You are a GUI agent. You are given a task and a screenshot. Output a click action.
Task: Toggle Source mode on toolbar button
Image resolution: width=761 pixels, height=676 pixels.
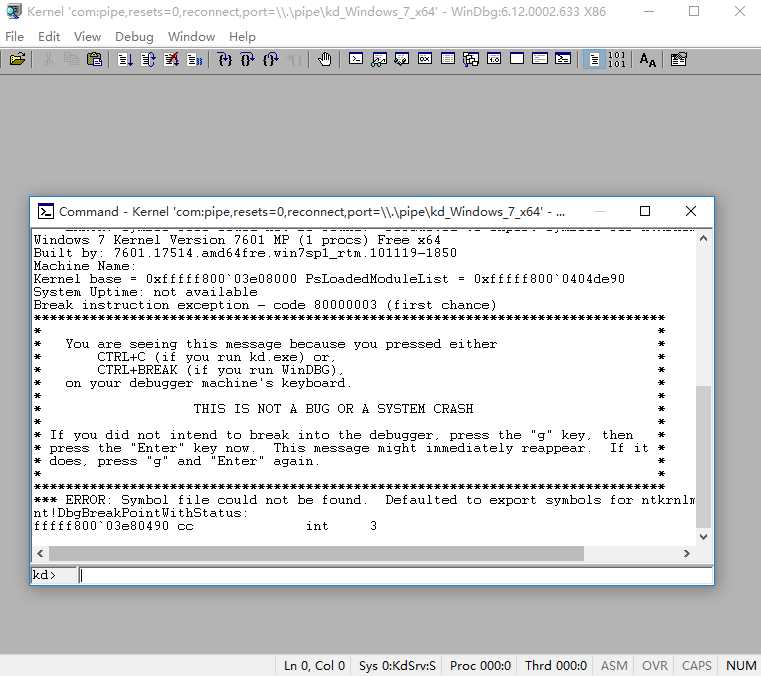(x=594, y=60)
